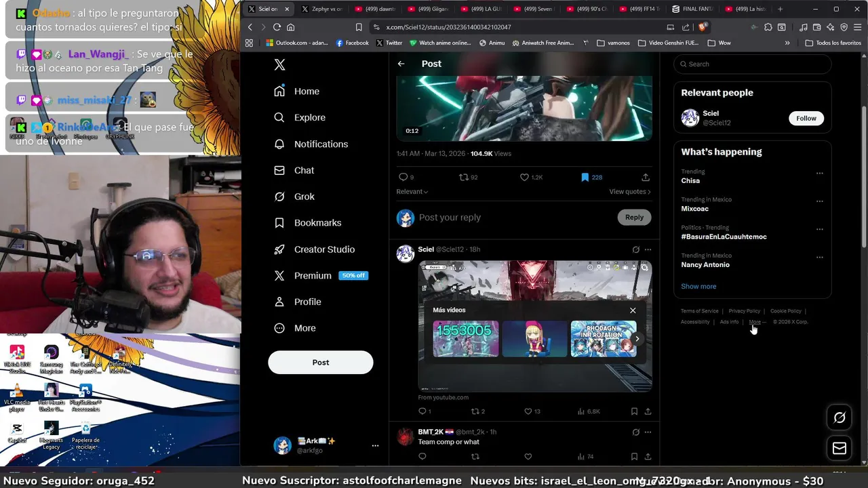
Task: Follow Sciel in Relevant people
Action: (806, 119)
